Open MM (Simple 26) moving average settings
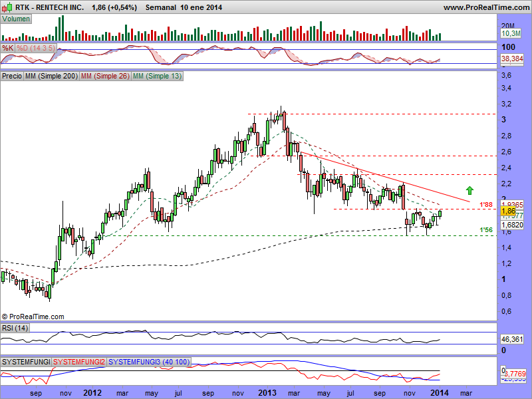Viewport: 532px width, 399px height. point(105,76)
